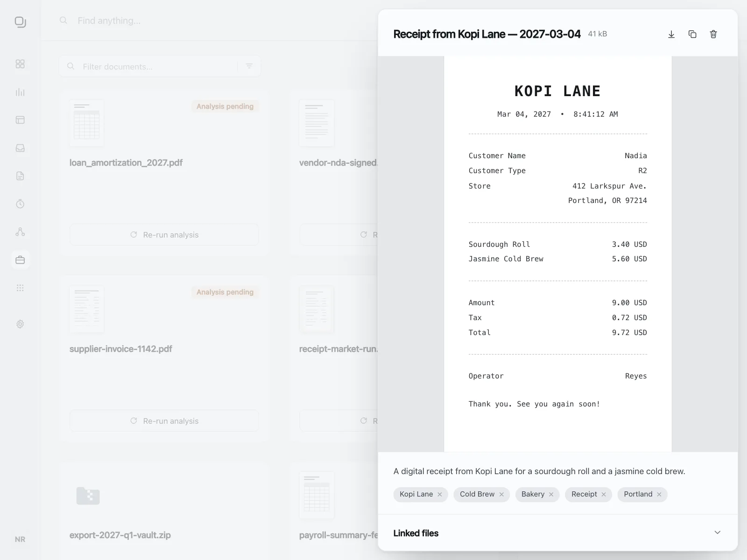
Task: Open the filter options icon
Action: 249,66
